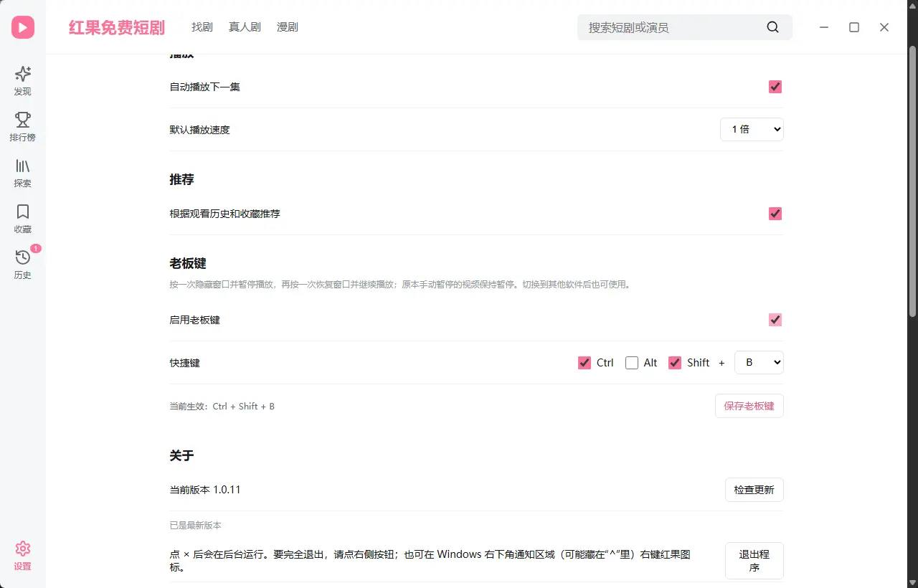Open the 收藏 bookmarks page

coord(23,218)
